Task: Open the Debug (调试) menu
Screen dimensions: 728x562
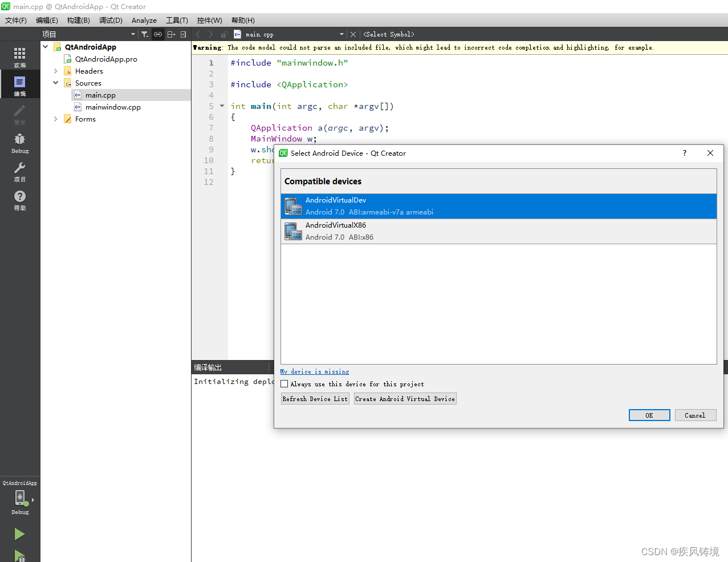Action: (111, 20)
